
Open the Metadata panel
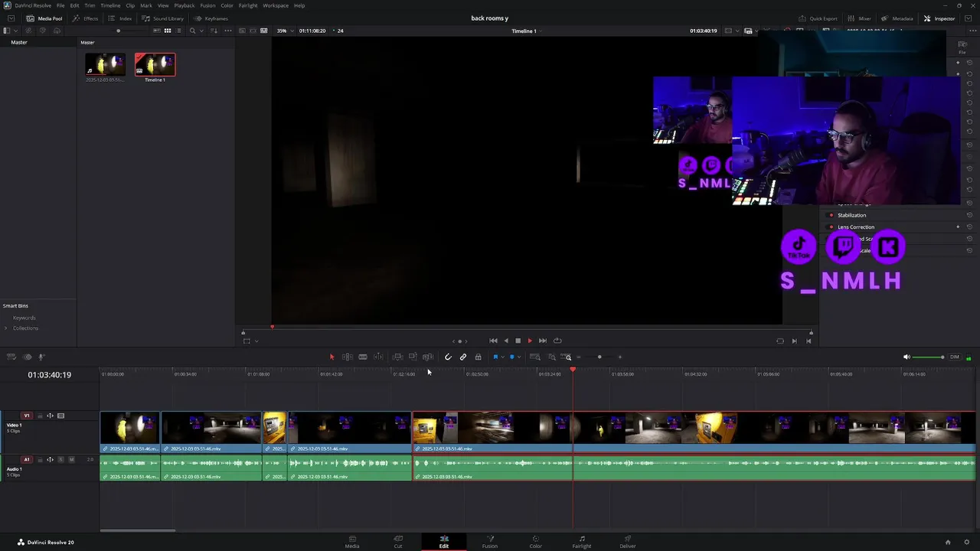[897, 18]
